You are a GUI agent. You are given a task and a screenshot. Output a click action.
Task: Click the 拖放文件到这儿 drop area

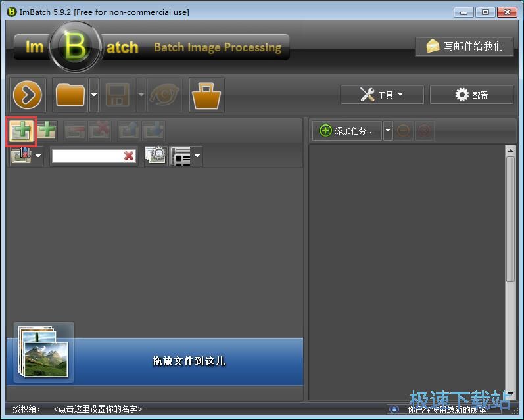(155, 362)
